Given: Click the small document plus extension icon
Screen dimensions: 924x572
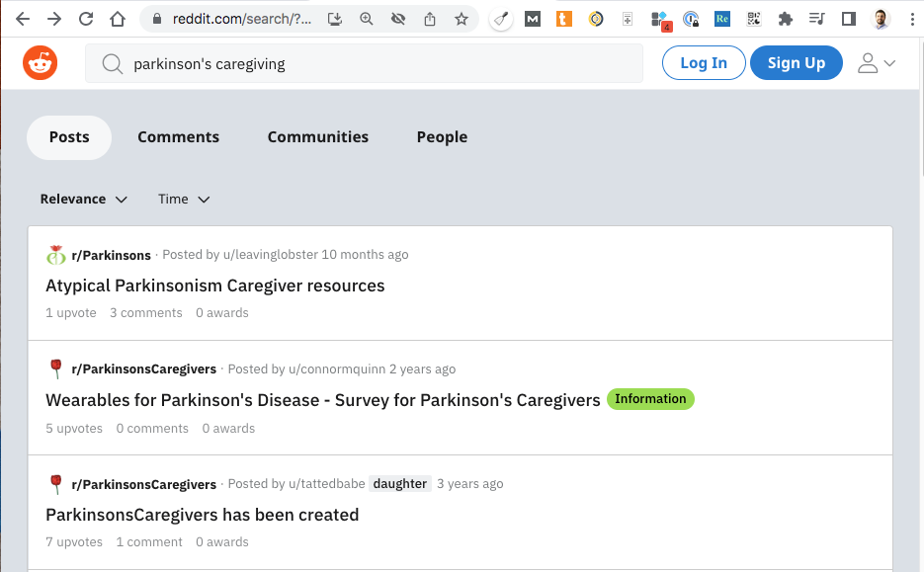Looking at the screenshot, I should click(628, 19).
